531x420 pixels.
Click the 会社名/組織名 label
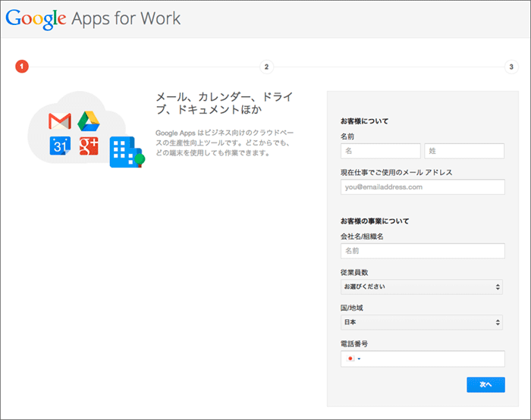[x=362, y=237]
